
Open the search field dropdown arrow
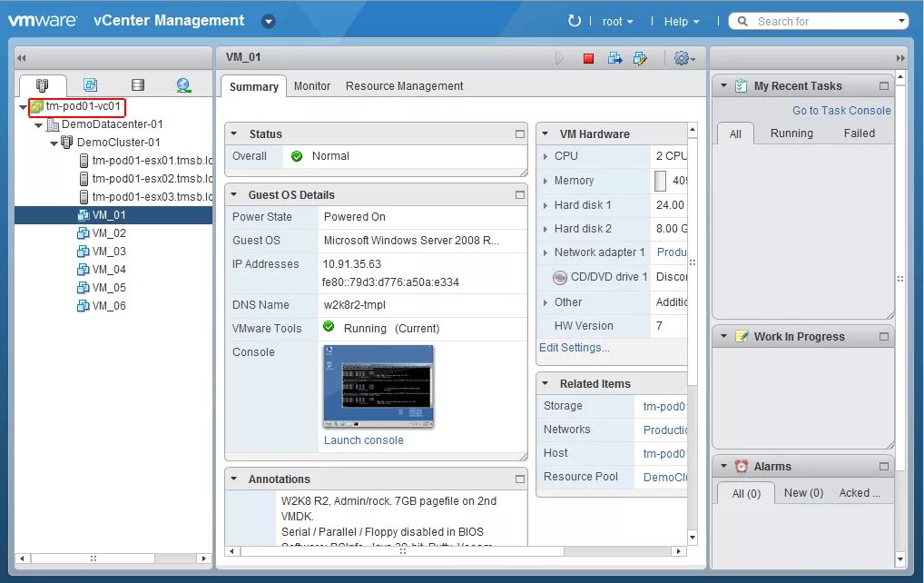901,21
